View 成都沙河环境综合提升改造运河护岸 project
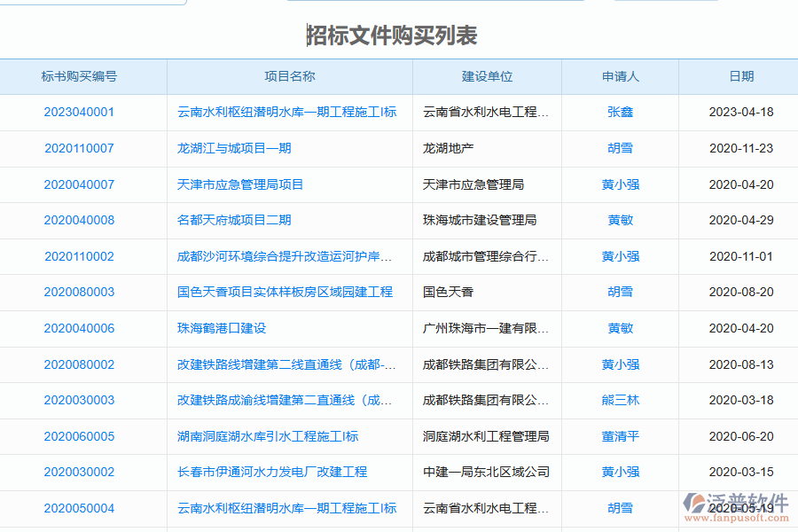The width and height of the screenshot is (798, 532). point(285,256)
